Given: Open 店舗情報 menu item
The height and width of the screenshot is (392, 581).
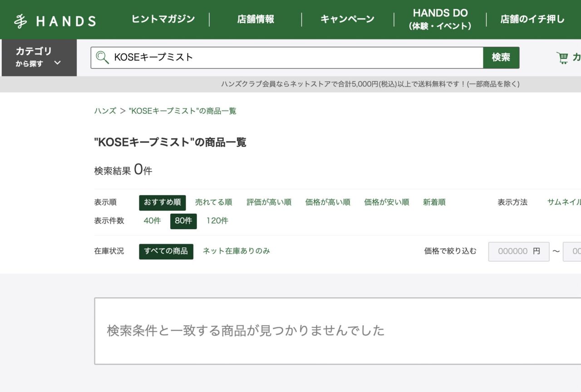Looking at the screenshot, I should click(x=256, y=19).
